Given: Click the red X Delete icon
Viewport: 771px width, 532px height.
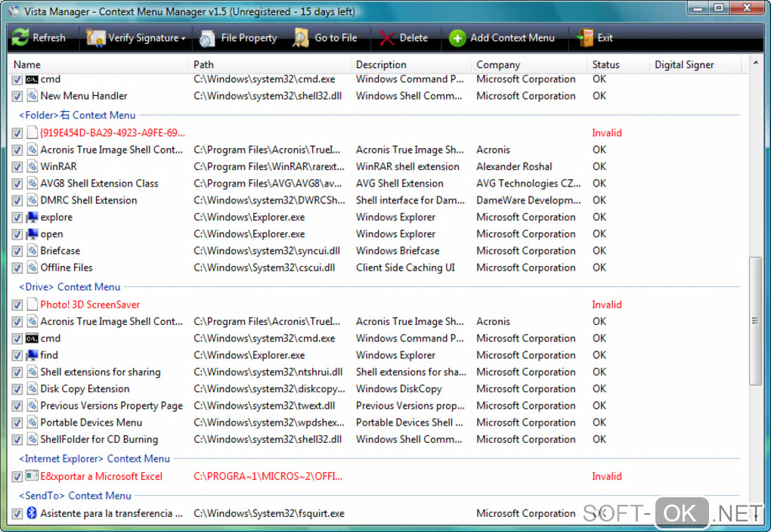Looking at the screenshot, I should (387, 39).
